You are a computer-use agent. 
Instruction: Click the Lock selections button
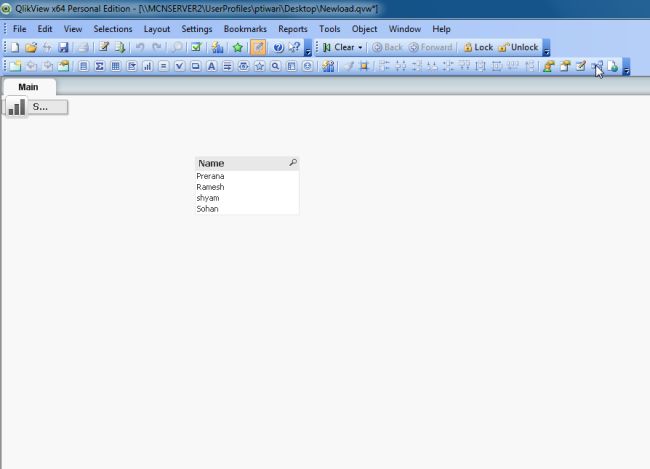click(478, 47)
